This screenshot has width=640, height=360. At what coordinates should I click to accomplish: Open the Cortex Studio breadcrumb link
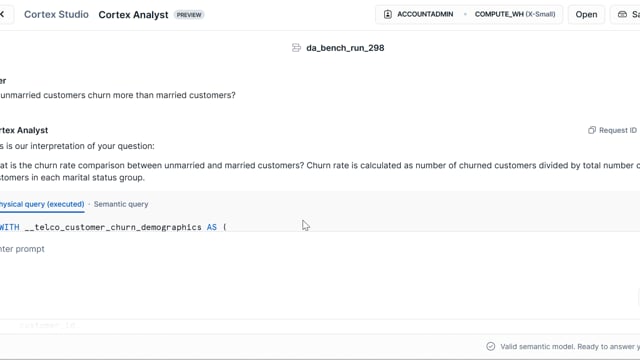point(56,14)
